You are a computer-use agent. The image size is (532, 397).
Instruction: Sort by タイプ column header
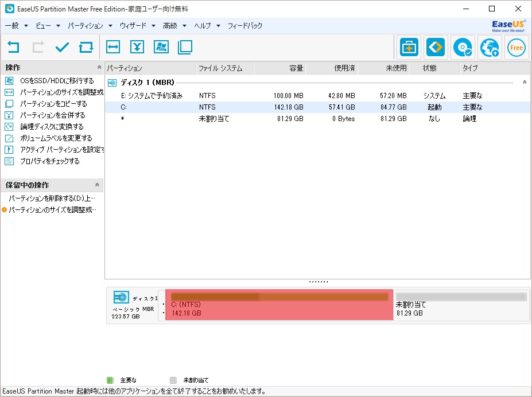(x=495, y=68)
